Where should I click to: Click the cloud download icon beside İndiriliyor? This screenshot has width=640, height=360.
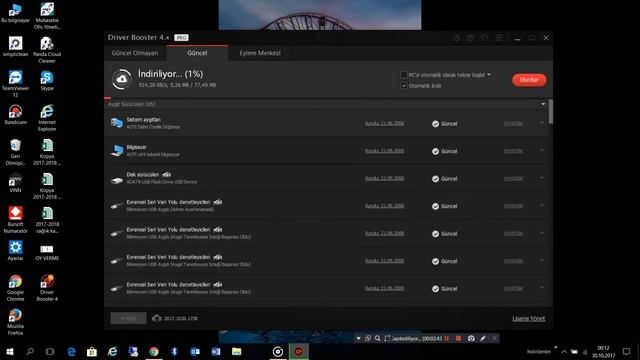(x=122, y=79)
